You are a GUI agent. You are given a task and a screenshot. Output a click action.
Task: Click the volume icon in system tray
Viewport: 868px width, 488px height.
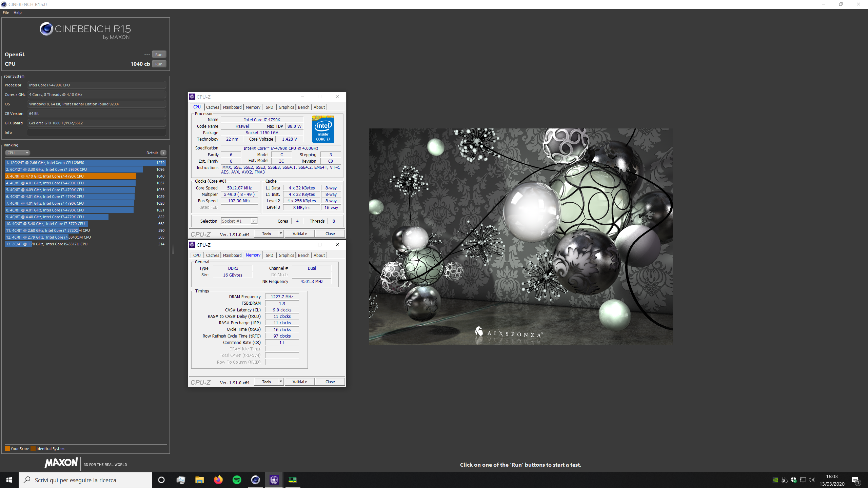(812, 480)
